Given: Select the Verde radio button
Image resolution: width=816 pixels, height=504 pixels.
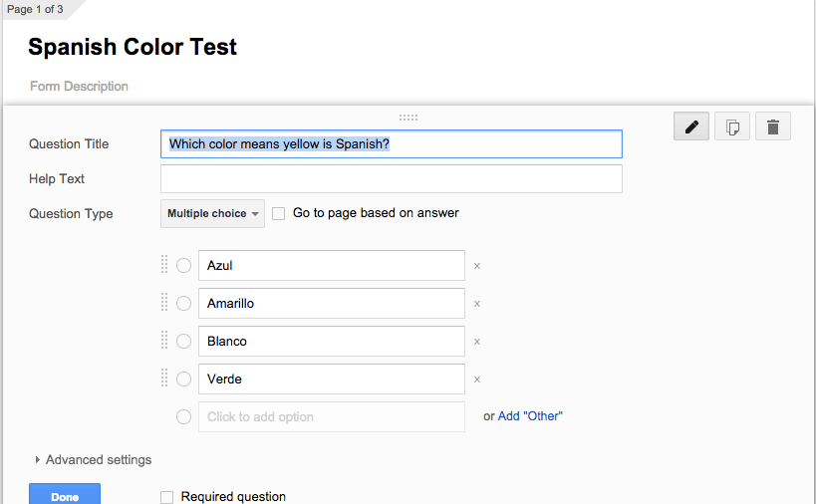Looking at the screenshot, I should tap(184, 379).
